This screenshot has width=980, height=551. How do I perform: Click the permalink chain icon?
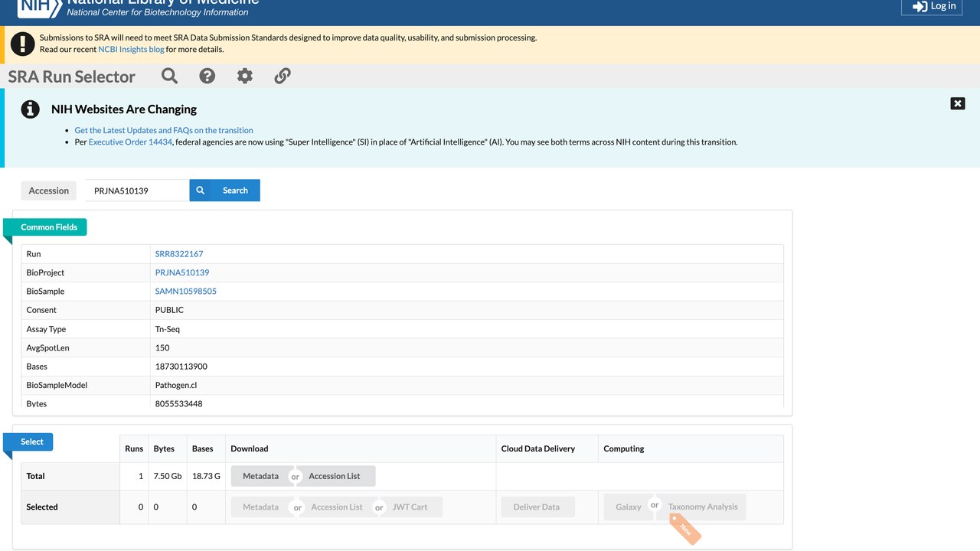[283, 76]
